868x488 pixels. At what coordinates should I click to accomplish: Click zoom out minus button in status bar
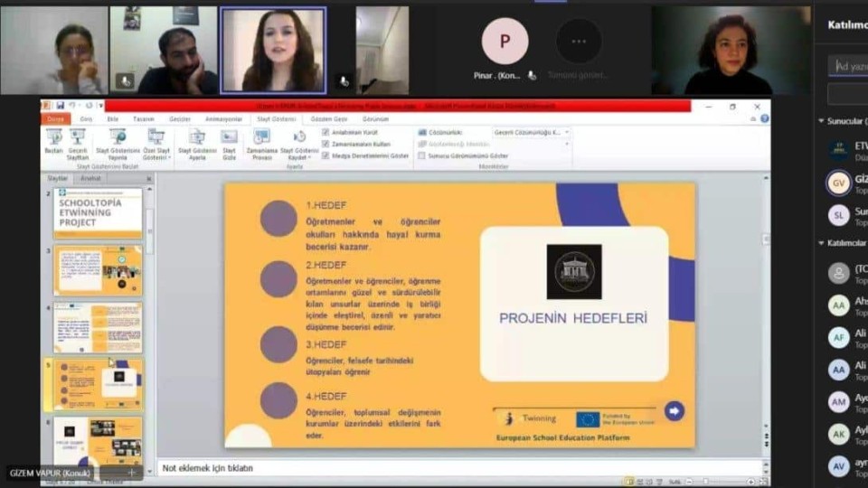point(690,482)
